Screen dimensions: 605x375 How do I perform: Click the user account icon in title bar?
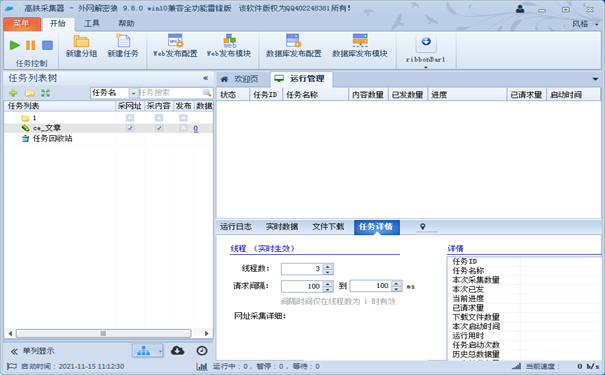(520, 9)
